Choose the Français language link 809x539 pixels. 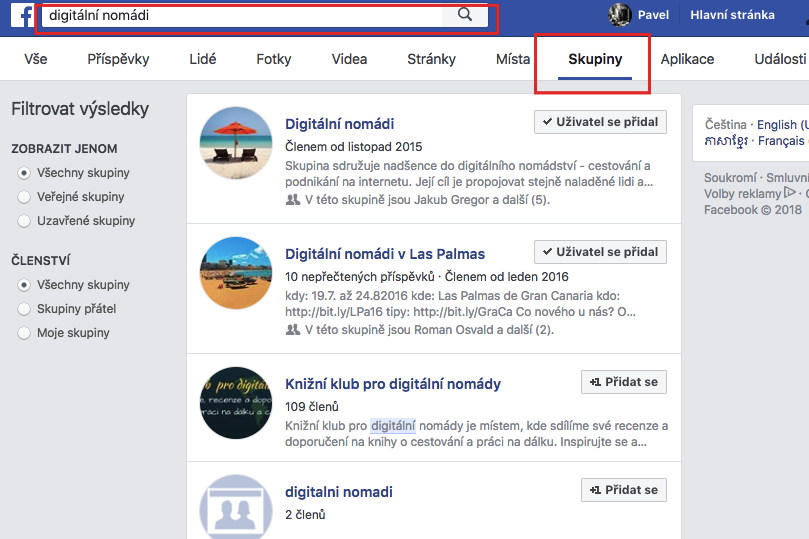pos(781,141)
